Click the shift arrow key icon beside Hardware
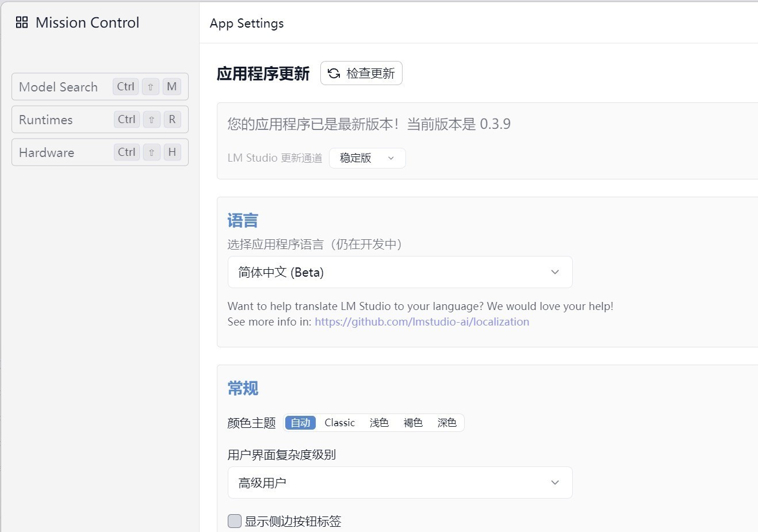The image size is (758, 532). coord(152,152)
